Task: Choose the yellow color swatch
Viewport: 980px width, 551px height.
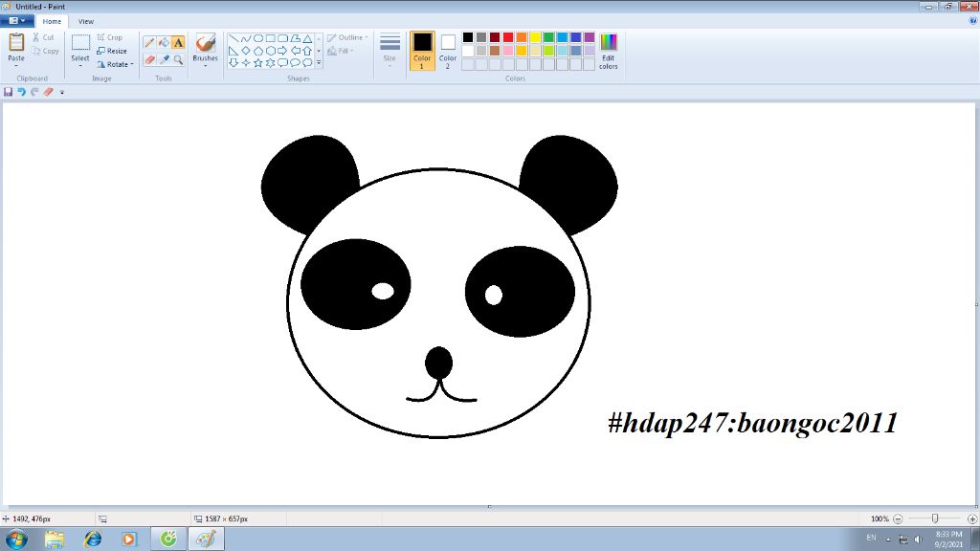Action: 535,37
